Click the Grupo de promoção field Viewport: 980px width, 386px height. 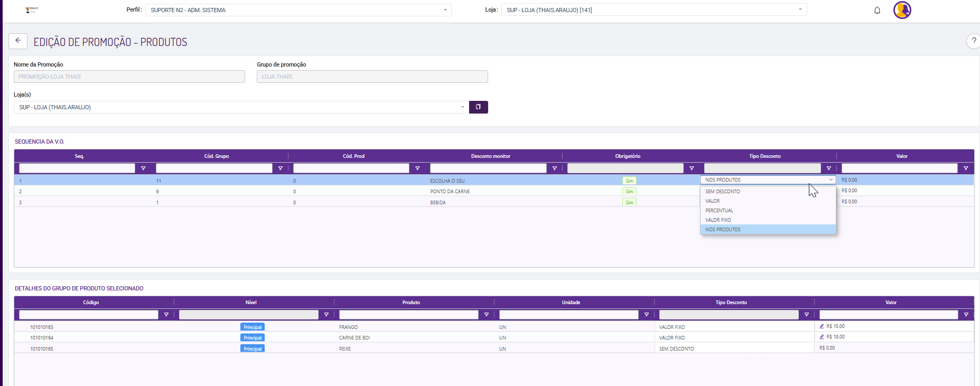(x=372, y=77)
